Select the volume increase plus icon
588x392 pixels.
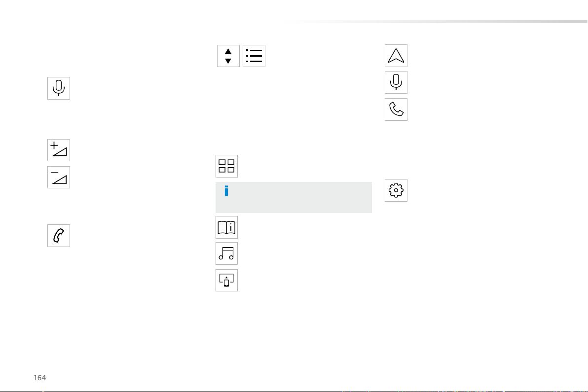click(59, 150)
